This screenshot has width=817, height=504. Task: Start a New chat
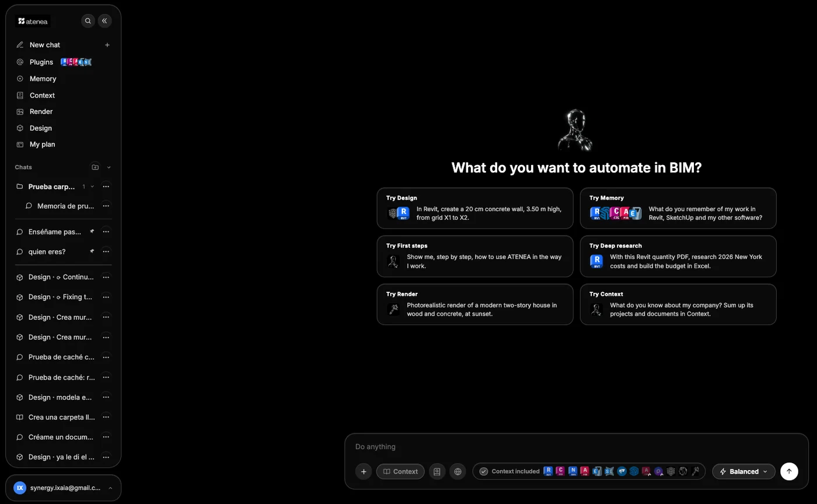63,45
